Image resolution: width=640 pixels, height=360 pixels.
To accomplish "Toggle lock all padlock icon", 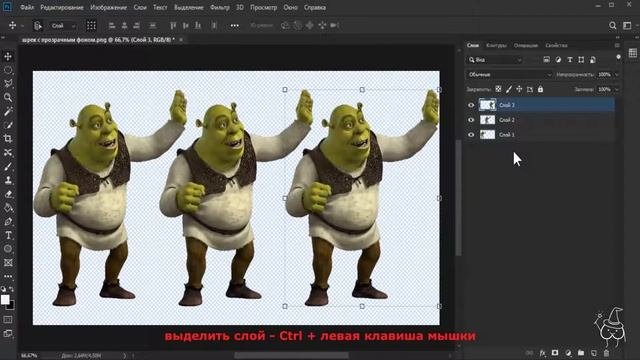I will pos(540,89).
